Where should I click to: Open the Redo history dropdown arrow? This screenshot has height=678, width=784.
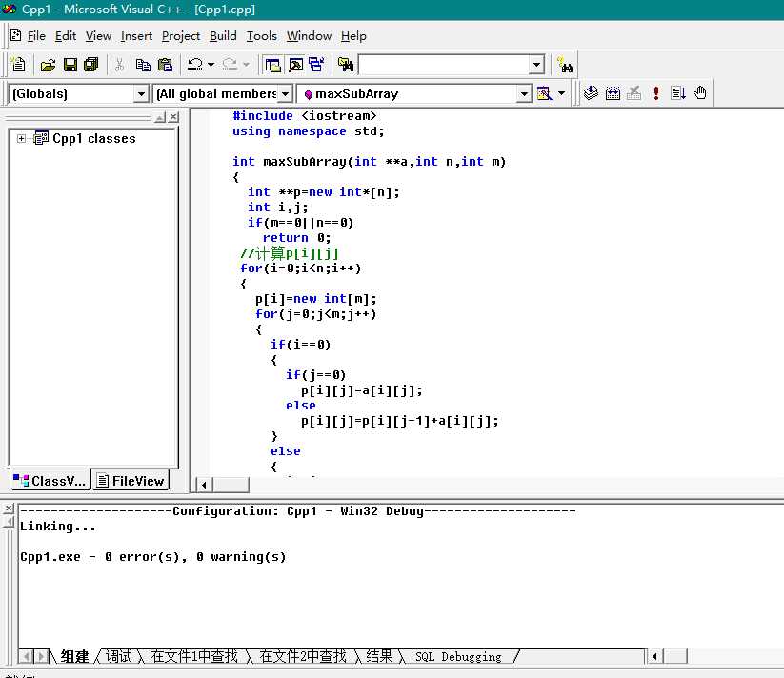click(x=246, y=65)
